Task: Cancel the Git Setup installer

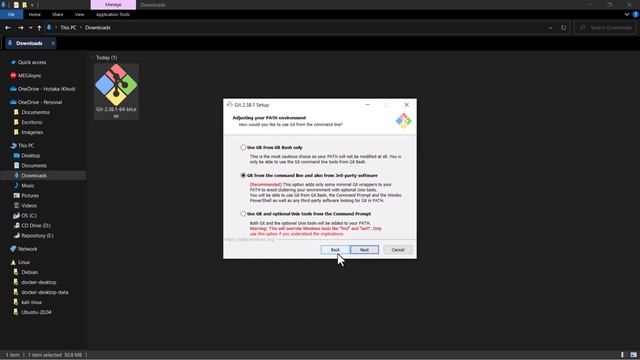Action: point(398,250)
